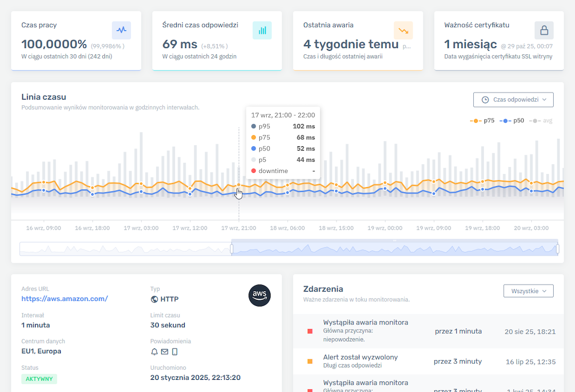The width and height of the screenshot is (575, 392).
Task: Toggle the p75 series in chart legend
Action: (482, 121)
